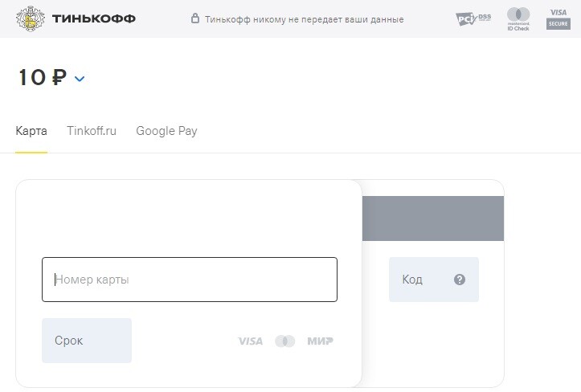Click the padlock security icon
This screenshot has height=392, width=581.
(x=195, y=18)
